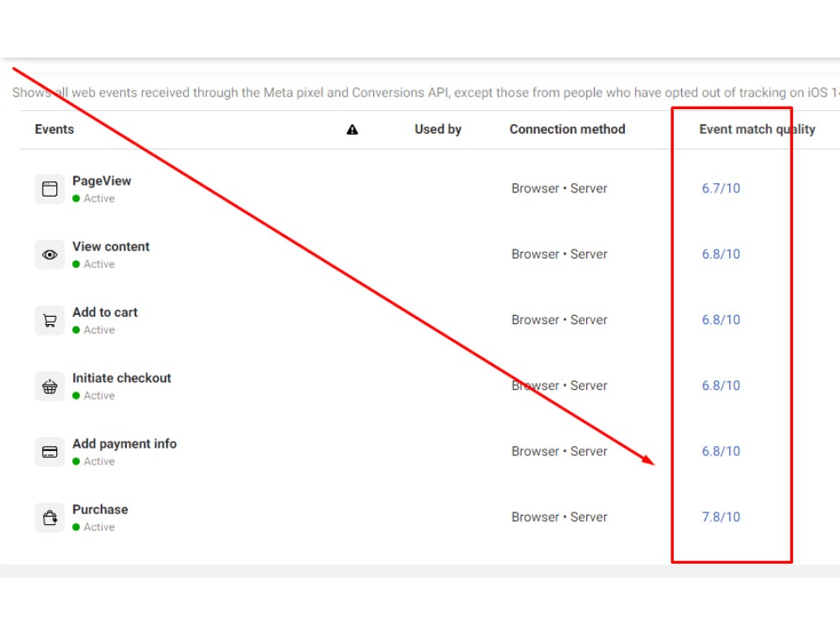Expand the PageView event row
The height and width of the screenshot is (630, 840).
(101, 181)
